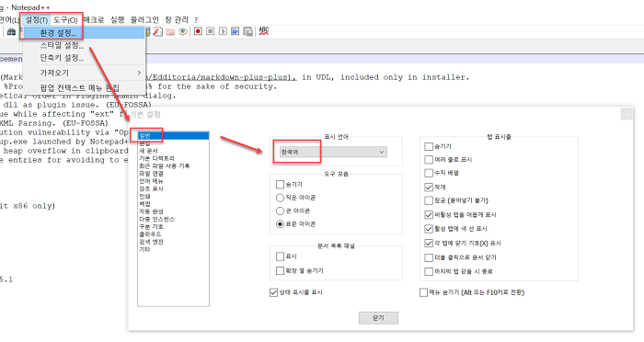The image size is (644, 342).
Task: Select 기본 디렉토리 in the category list
Action: [156, 158]
